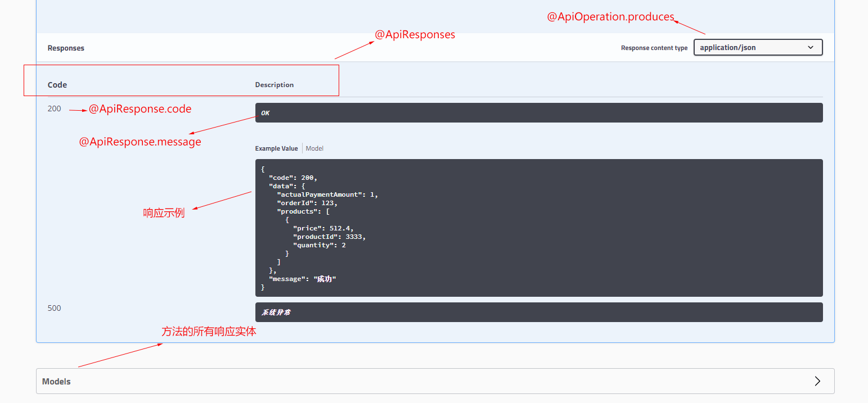
Task: Click the 系统异常 description bar
Action: tap(538, 312)
